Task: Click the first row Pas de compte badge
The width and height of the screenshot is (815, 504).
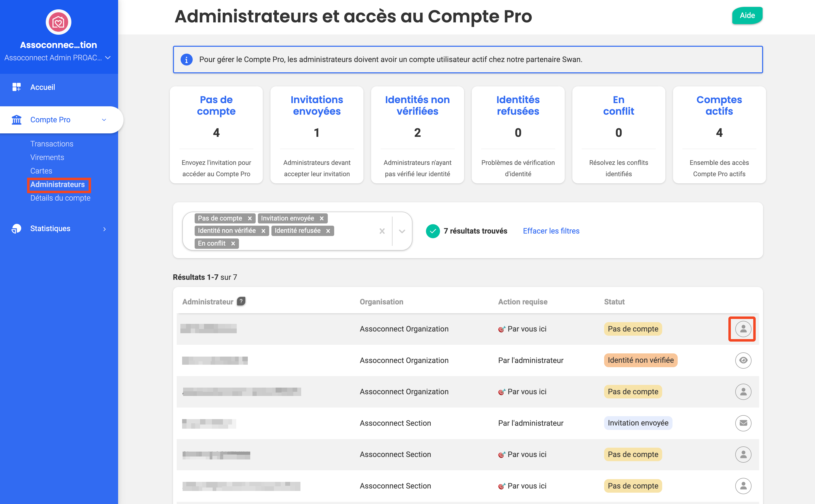Action: point(633,329)
